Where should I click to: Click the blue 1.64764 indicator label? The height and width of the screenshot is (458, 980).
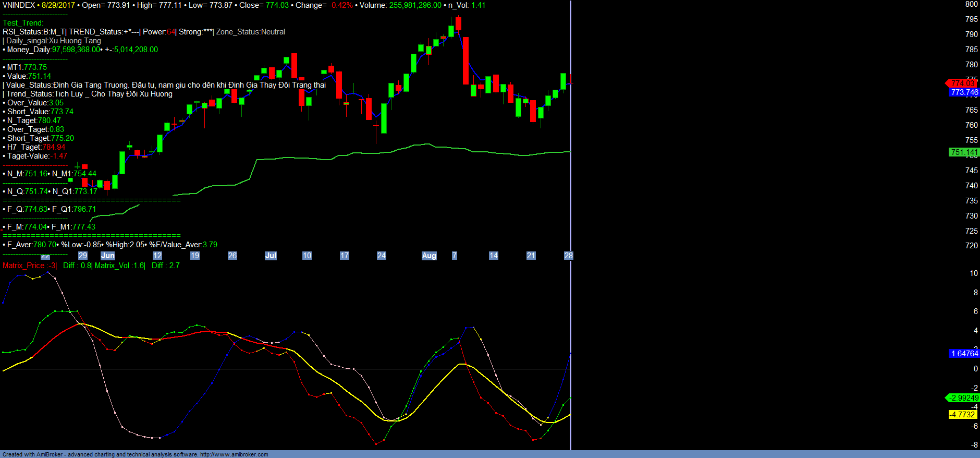(964, 354)
